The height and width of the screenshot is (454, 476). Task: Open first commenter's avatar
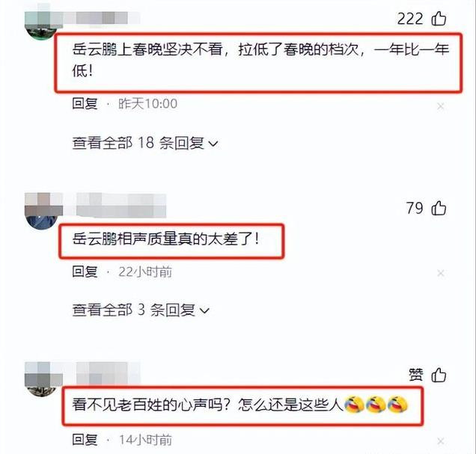(42, 25)
